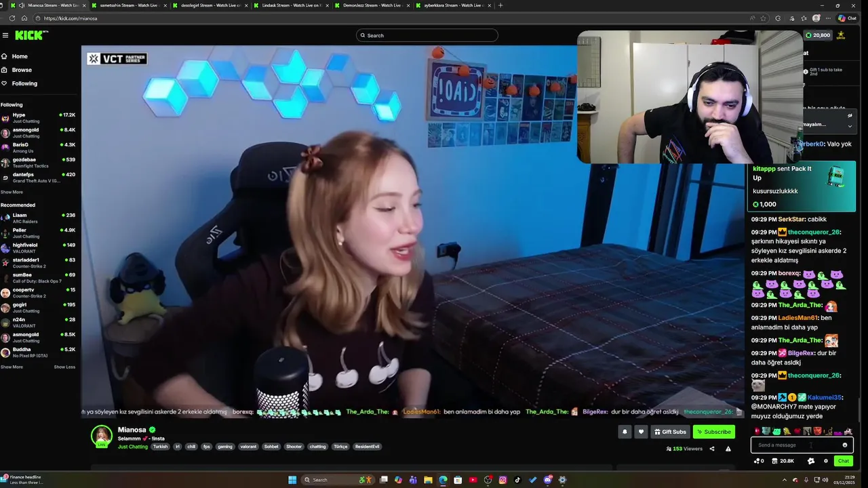
Task: Click the KICK logo
Action: (x=30, y=35)
